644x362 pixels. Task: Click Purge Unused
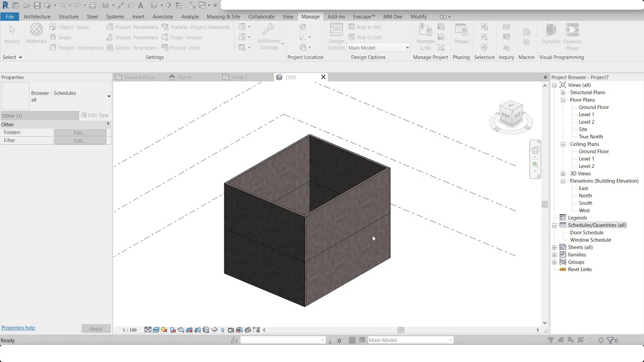pyautogui.click(x=182, y=37)
